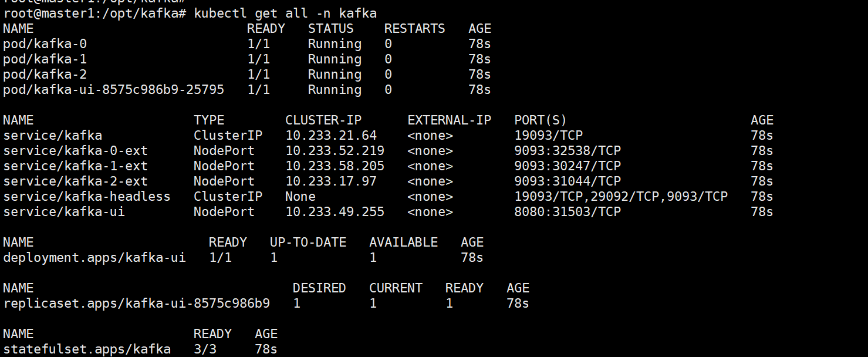Click 'None' cluster IP of kafka-headless
This screenshot has width=868, height=357.
[x=300, y=197]
